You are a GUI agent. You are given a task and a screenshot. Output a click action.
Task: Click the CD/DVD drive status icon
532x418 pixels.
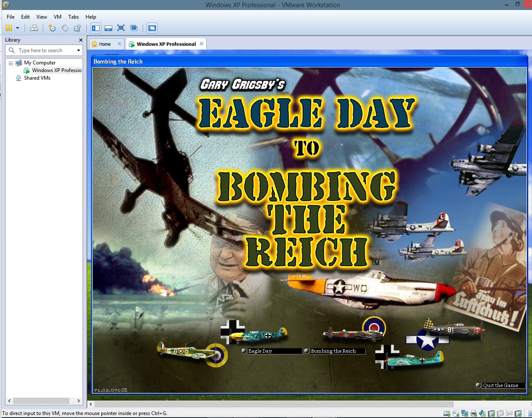(x=455, y=413)
